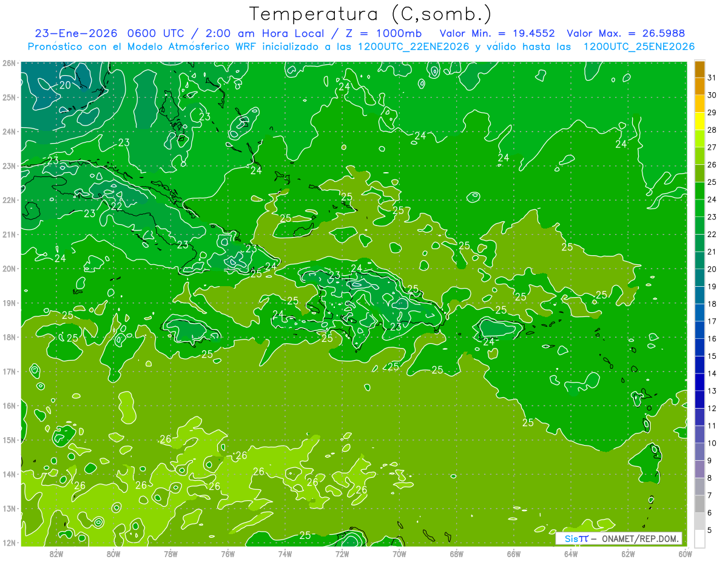Click the colorbar label '31'

tap(712, 78)
